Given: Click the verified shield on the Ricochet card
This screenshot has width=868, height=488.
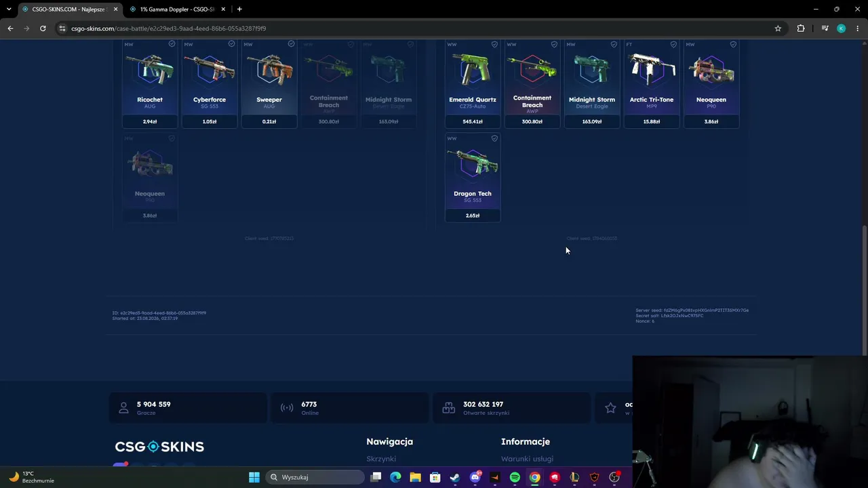Looking at the screenshot, I should (x=172, y=44).
